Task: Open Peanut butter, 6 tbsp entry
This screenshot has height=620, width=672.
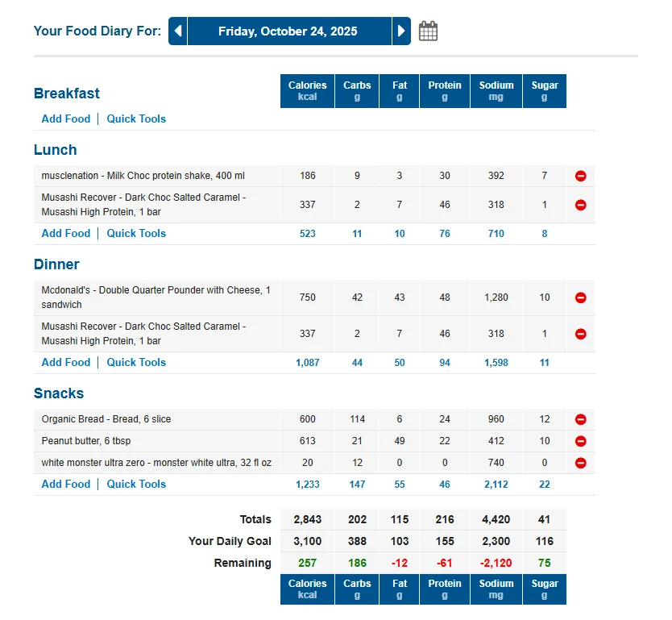Action: point(86,441)
